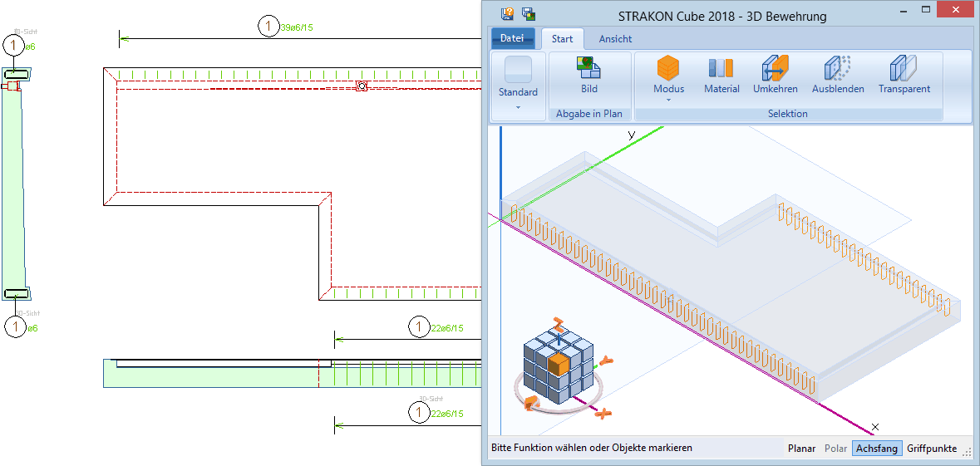Click position marker 1 at the section's bottom left
The width and height of the screenshot is (980, 466).
pyautogui.click(x=14, y=326)
